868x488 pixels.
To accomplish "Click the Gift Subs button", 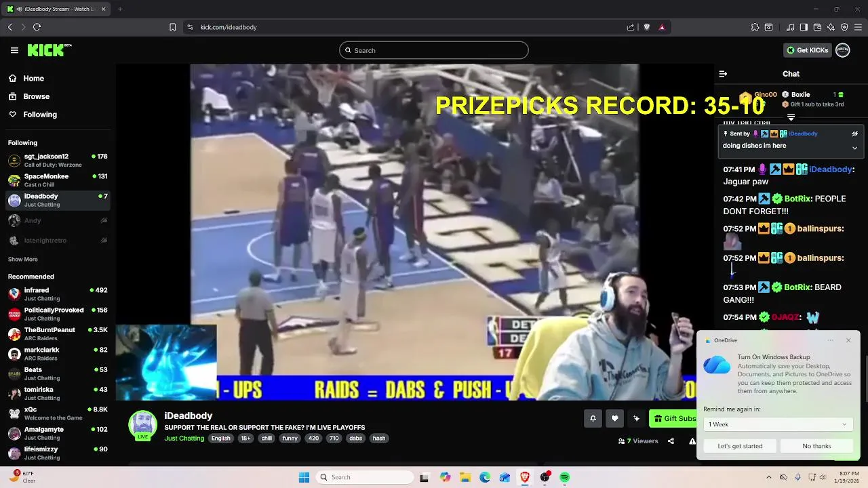I will coord(673,418).
